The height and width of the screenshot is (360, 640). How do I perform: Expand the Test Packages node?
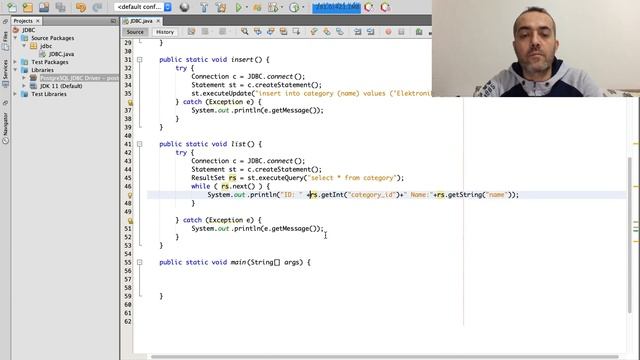click(16, 62)
